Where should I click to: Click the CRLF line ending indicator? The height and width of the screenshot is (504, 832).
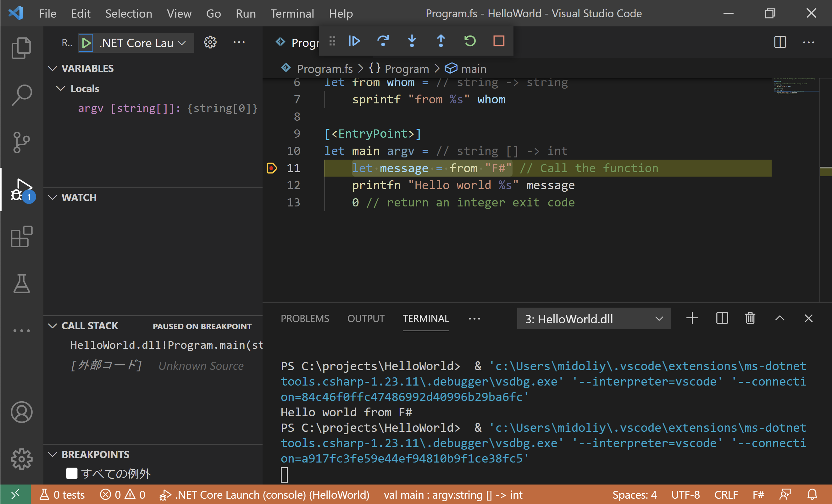pos(726,495)
